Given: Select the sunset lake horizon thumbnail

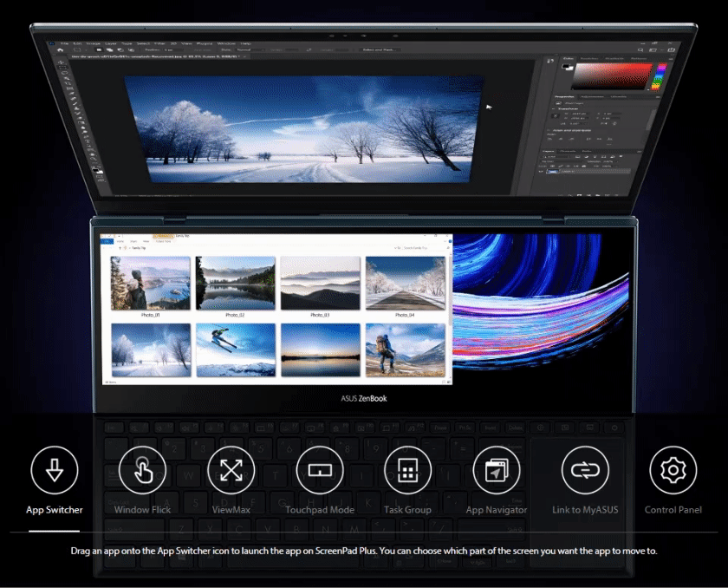Looking at the screenshot, I should click(x=321, y=350).
